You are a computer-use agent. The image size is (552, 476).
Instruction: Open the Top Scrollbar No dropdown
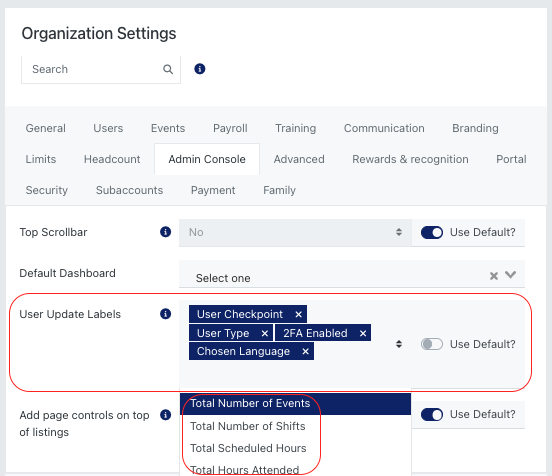(295, 232)
